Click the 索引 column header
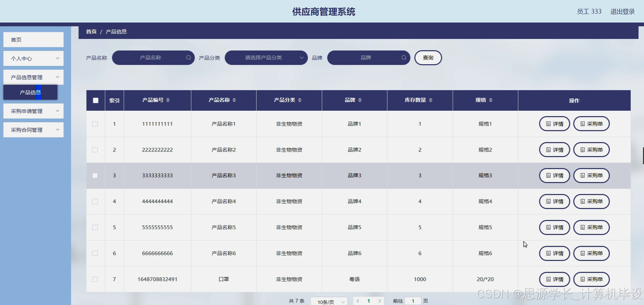644x305 pixels. coord(114,100)
